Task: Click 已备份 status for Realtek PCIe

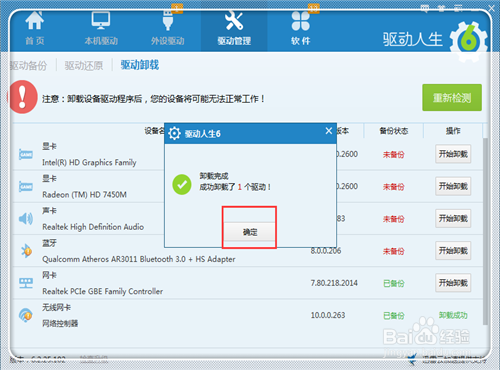Action: [x=394, y=283]
